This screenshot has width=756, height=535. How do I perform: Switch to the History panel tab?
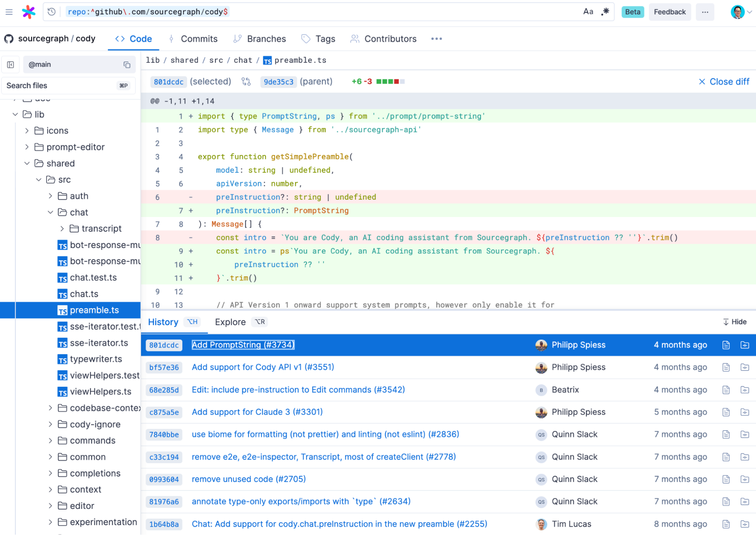click(x=174, y=322)
